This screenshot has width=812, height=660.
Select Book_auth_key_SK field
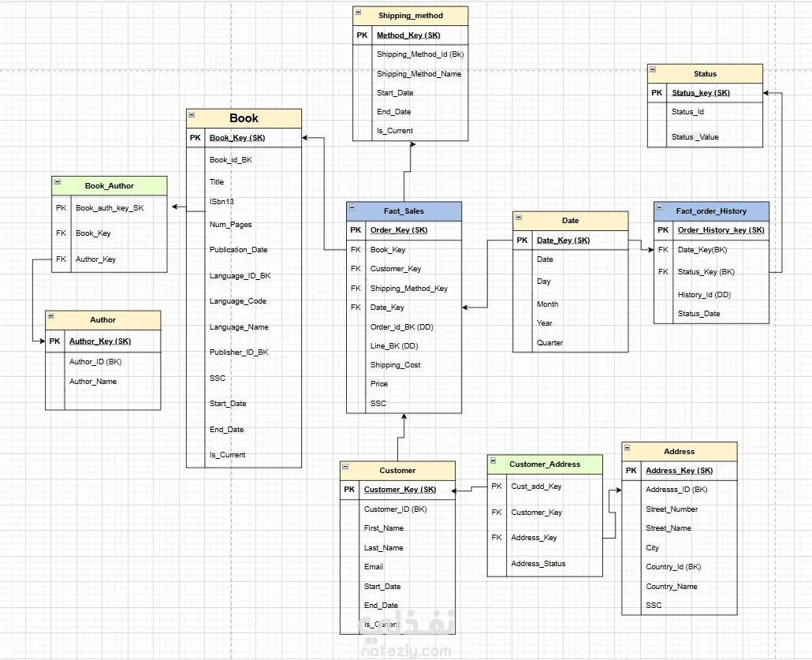coord(110,207)
